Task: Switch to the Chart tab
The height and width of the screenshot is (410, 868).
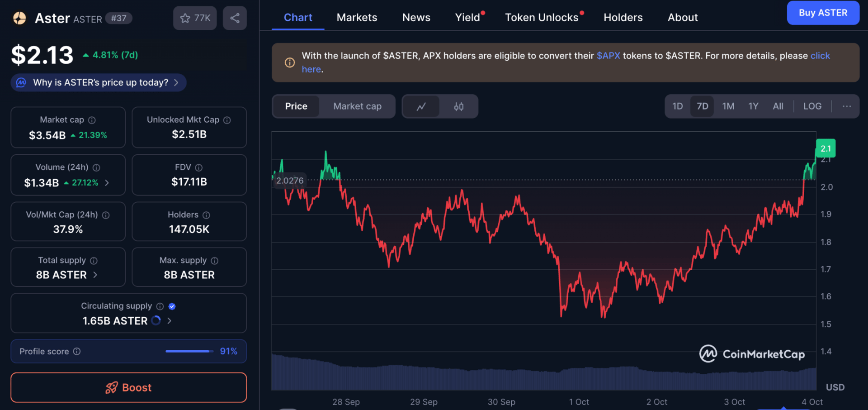Action: [x=298, y=18]
